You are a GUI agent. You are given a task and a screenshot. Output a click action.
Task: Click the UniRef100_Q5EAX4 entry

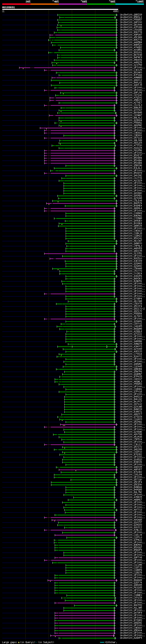coord(131,630)
